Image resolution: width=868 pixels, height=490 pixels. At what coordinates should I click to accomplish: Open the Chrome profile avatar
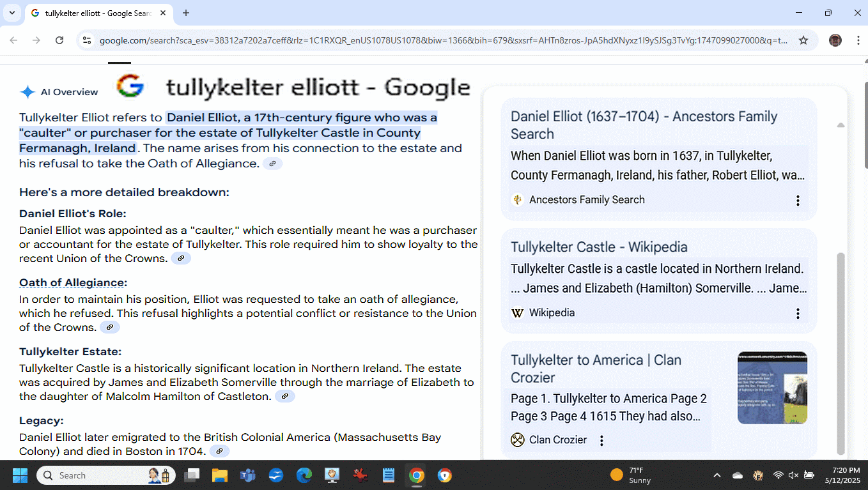tap(835, 40)
